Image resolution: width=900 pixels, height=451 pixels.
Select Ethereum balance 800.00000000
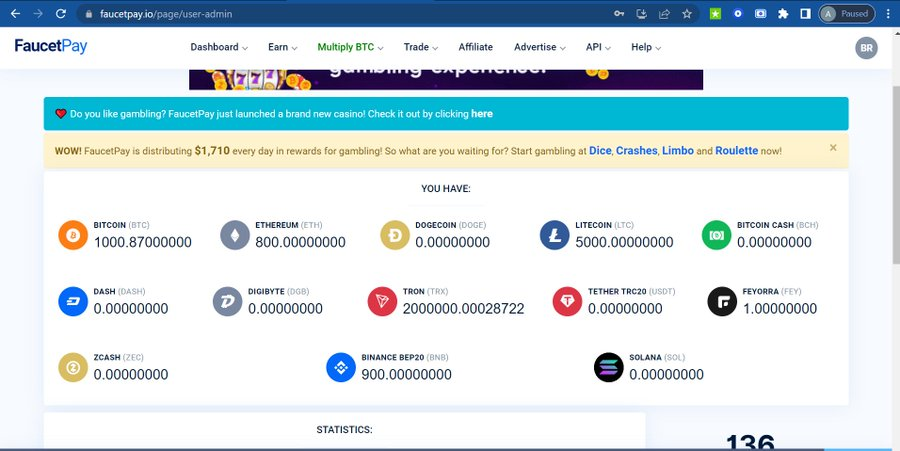300,242
